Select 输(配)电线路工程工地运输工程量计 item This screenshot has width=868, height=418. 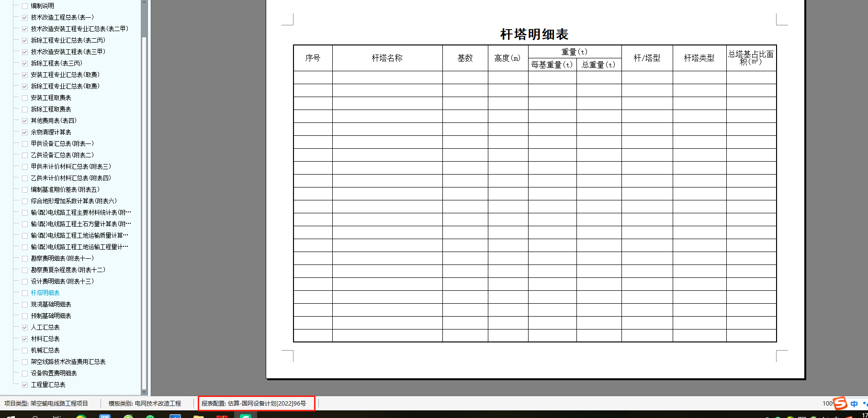click(79, 247)
